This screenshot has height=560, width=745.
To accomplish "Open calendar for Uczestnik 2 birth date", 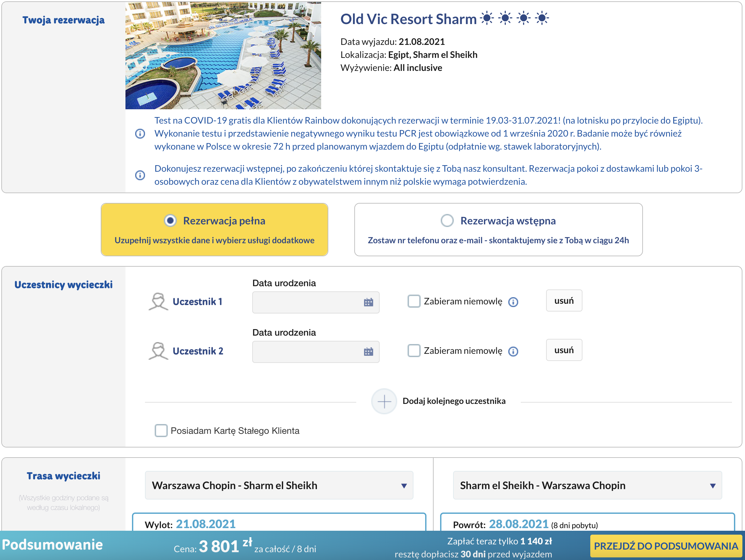I will pyautogui.click(x=369, y=352).
